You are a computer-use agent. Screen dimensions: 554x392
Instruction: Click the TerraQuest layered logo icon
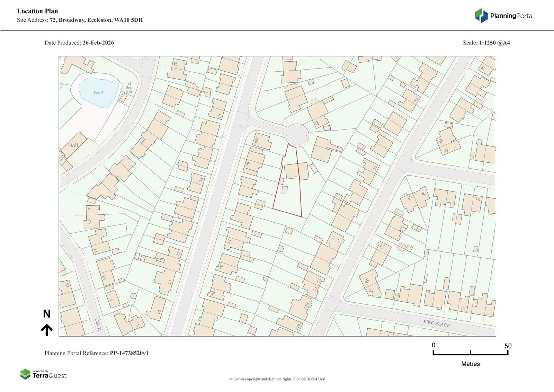tap(25, 374)
